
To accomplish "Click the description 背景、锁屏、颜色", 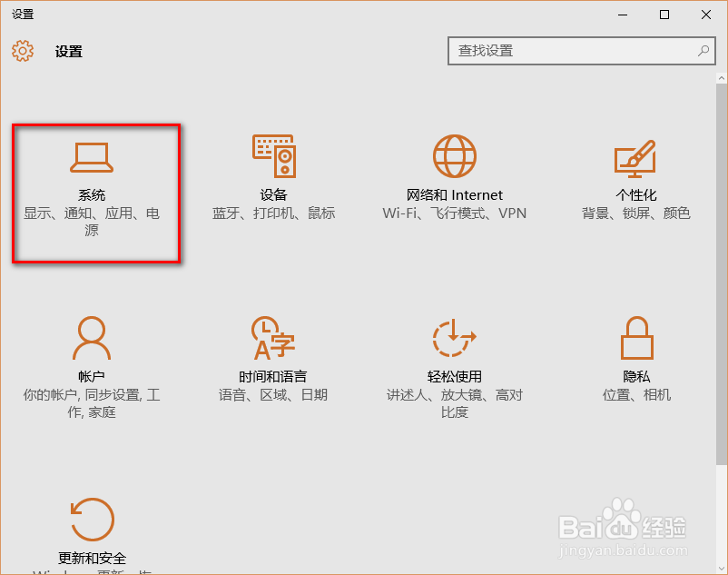I will (636, 213).
